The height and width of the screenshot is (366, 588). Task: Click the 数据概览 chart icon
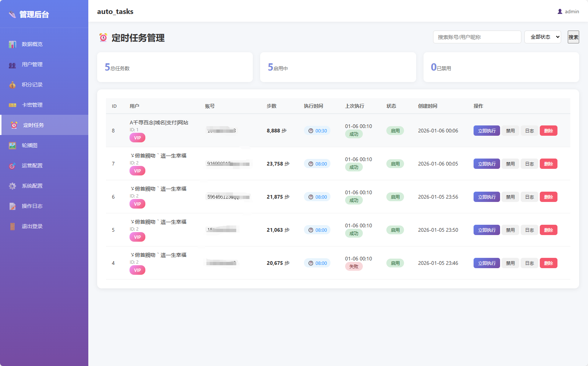(x=13, y=44)
